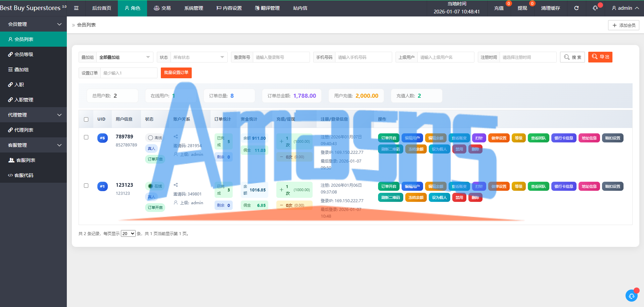Open the 交易 top menu
644x307 pixels.
tap(162, 8)
